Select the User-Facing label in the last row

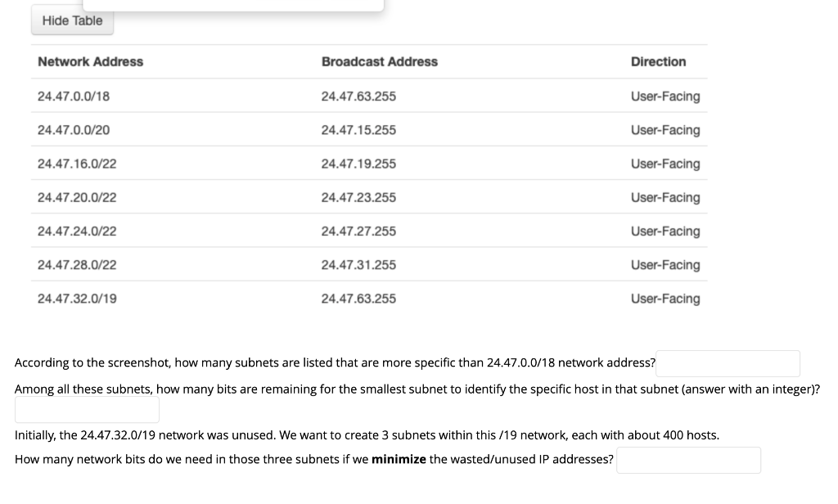(x=665, y=298)
